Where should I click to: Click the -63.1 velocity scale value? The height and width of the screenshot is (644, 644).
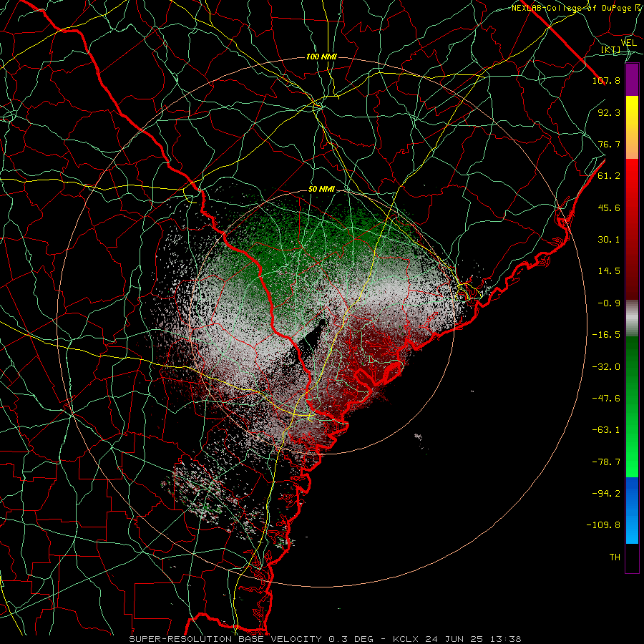click(x=606, y=430)
